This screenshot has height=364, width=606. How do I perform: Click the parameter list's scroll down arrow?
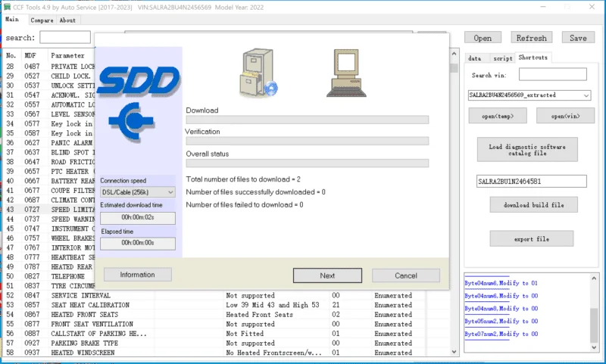pos(454,352)
